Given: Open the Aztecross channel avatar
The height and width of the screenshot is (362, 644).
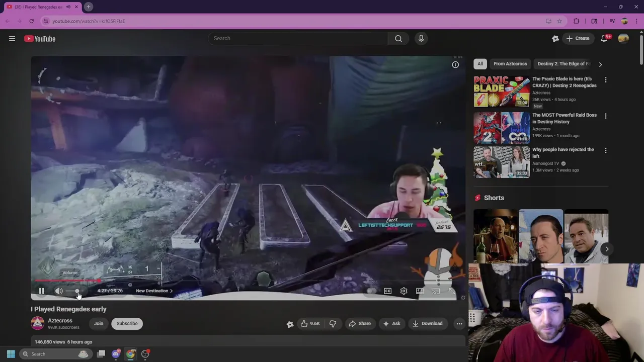Looking at the screenshot, I should point(38,323).
